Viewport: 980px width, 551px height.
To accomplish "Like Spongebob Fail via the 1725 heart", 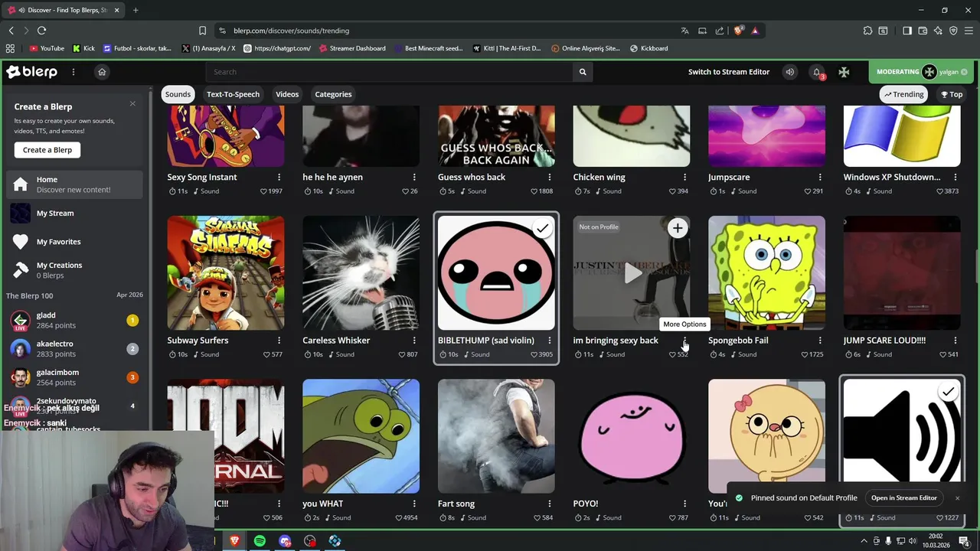I will click(812, 354).
